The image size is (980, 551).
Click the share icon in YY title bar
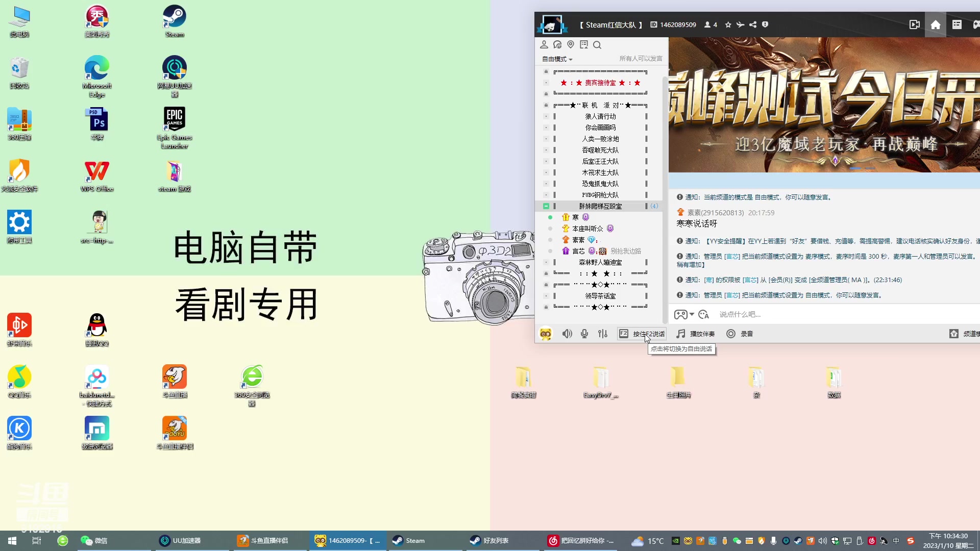753,24
